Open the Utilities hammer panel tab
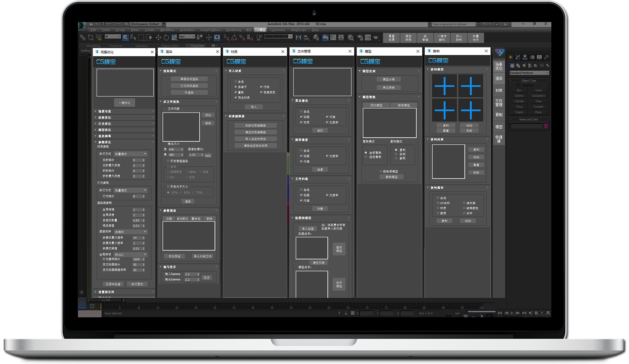Image resolution: width=629 pixels, height=364 pixels. [546, 57]
